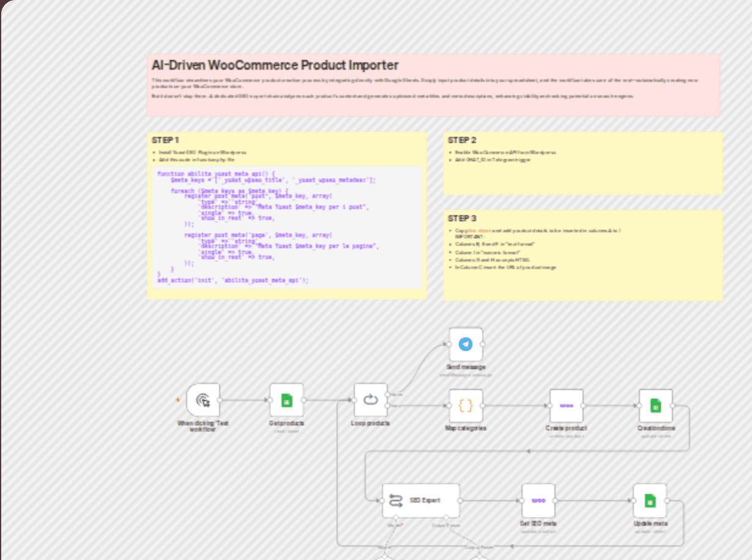Click the output port of Send message node
The image size is (752, 560).
pos(483,344)
